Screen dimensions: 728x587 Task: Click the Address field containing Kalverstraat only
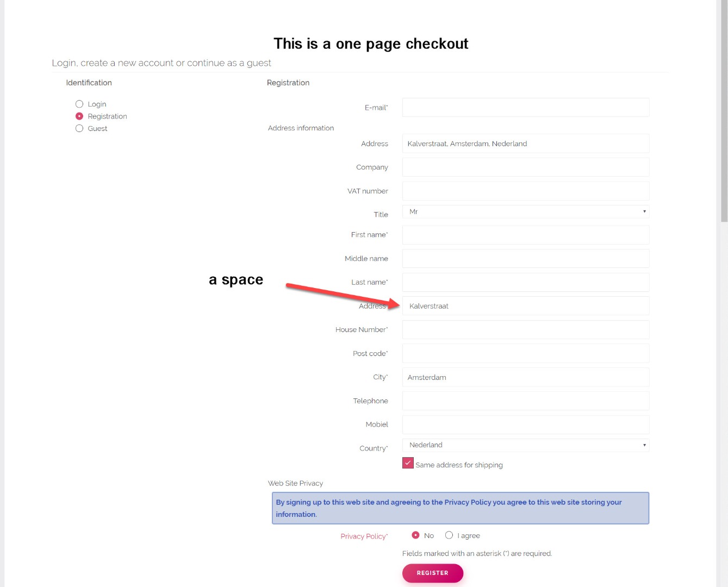pyautogui.click(x=525, y=306)
